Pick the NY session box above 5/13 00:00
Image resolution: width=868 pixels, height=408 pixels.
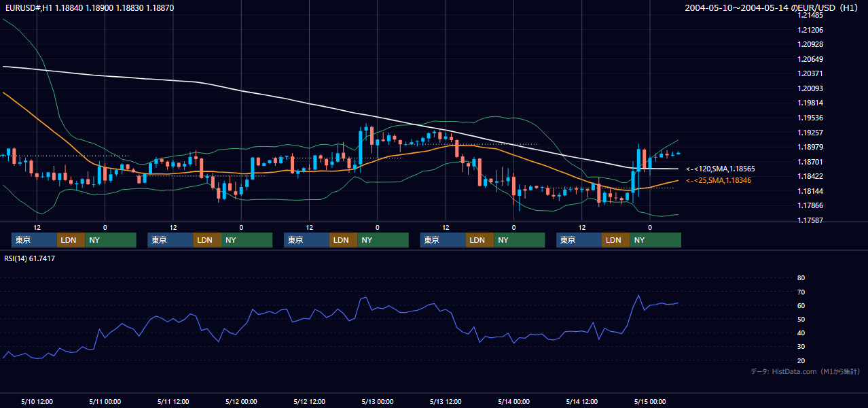[383, 240]
